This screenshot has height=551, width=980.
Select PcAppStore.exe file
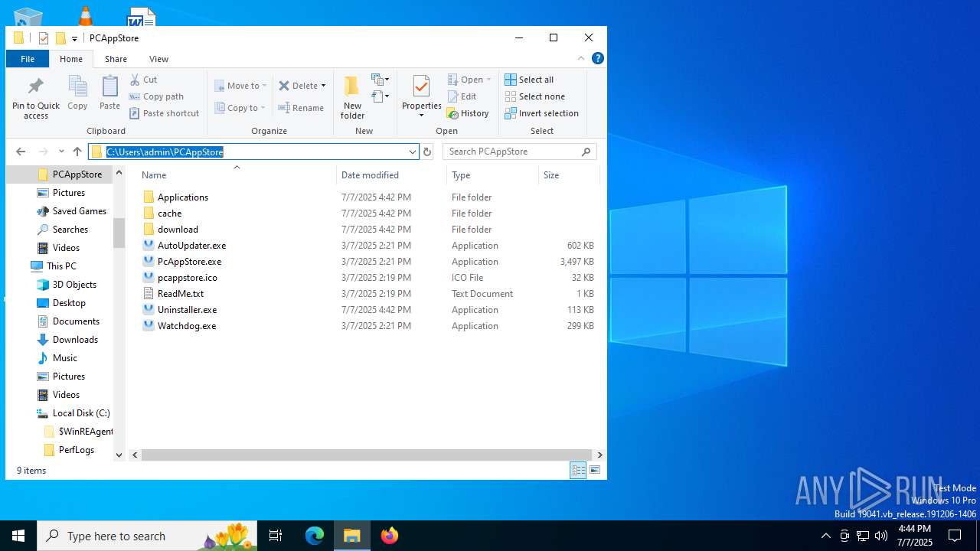point(189,262)
